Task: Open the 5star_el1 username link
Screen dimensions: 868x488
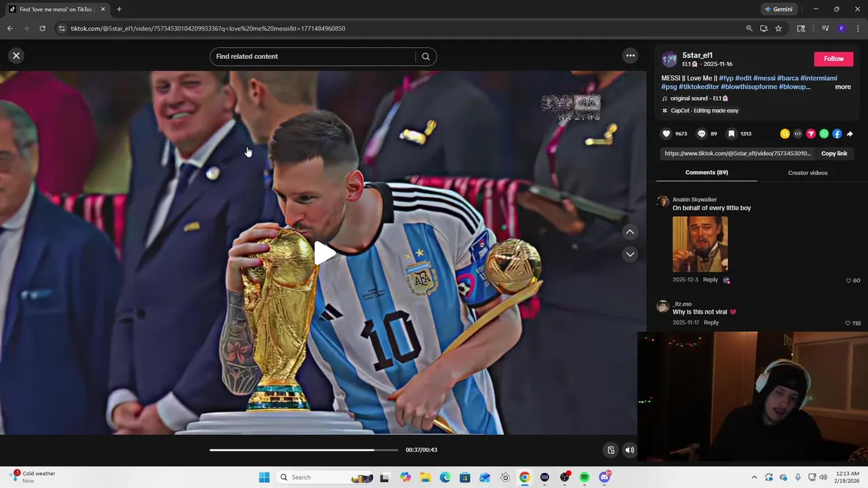Action: 697,56
